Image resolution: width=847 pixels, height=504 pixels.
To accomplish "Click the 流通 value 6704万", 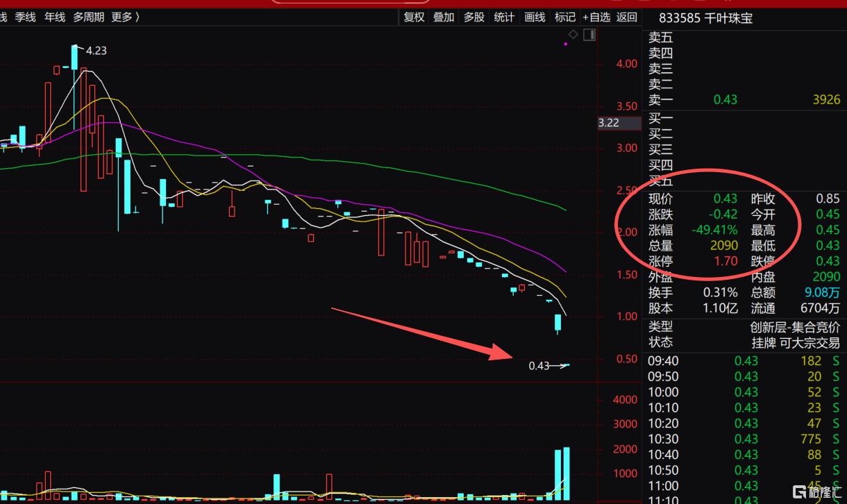I will 821,308.
